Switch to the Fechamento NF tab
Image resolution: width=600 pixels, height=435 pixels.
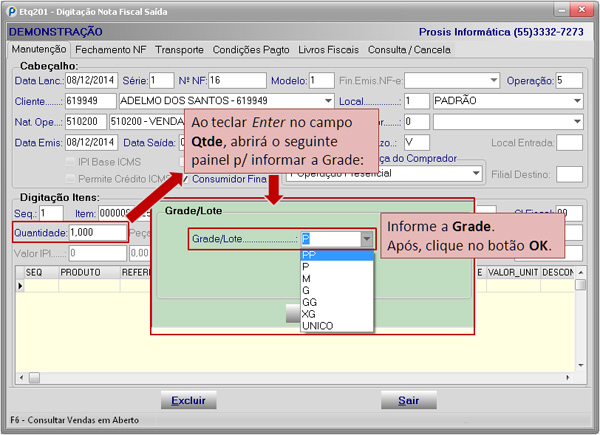(111, 50)
